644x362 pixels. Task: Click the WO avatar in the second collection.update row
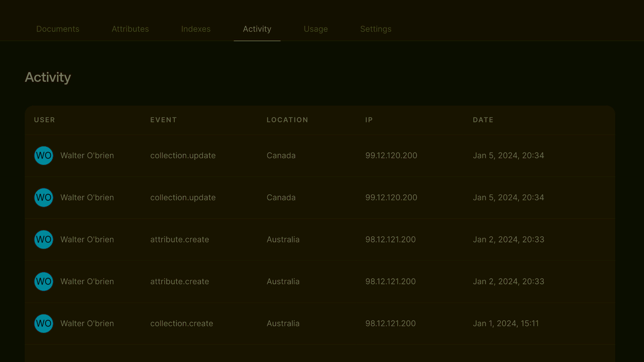click(x=43, y=197)
